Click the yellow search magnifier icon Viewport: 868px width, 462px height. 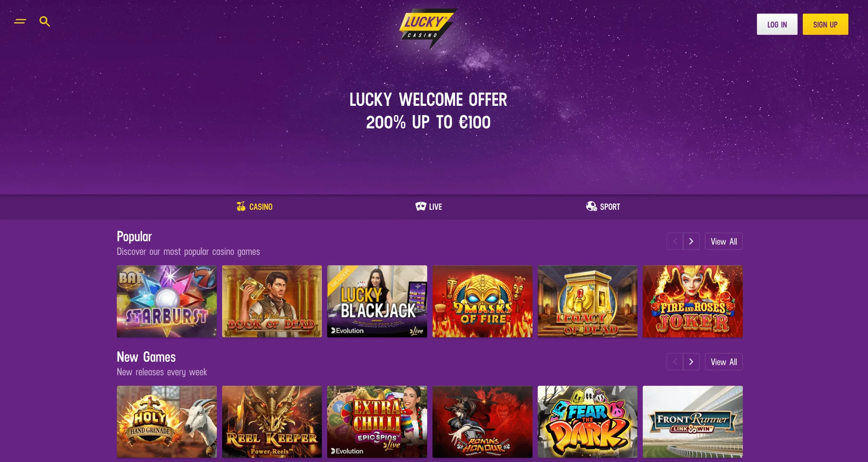pos(45,21)
